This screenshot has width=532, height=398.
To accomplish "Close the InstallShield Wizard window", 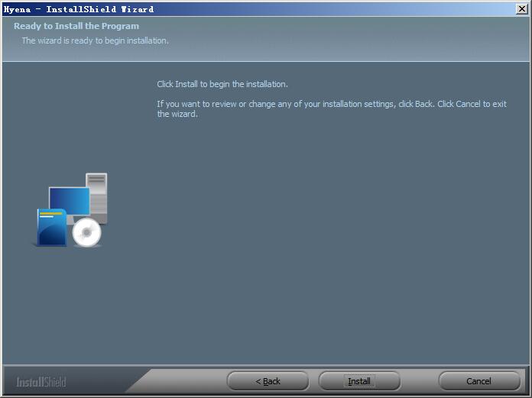I will click(521, 9).
